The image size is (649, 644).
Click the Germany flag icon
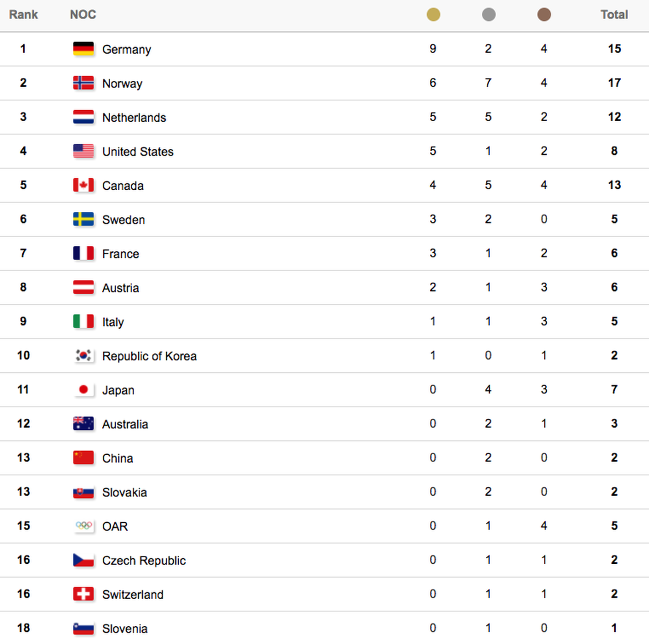(83, 49)
